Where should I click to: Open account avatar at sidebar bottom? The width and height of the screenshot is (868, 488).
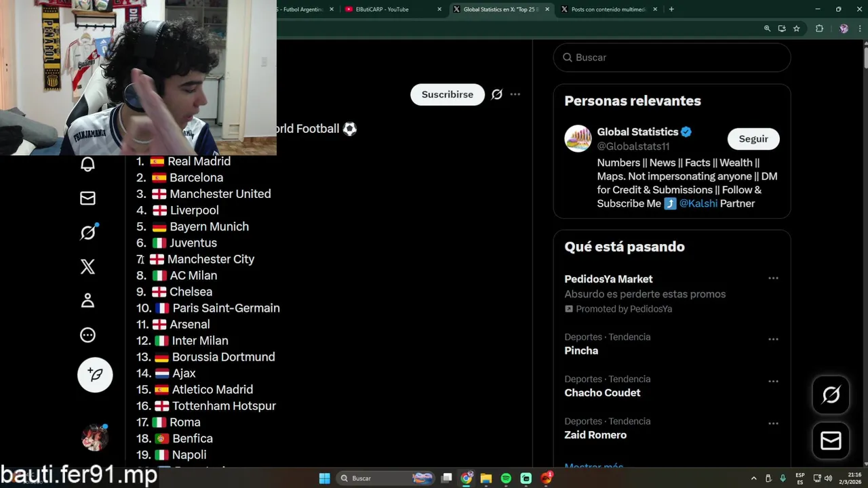pyautogui.click(x=95, y=437)
